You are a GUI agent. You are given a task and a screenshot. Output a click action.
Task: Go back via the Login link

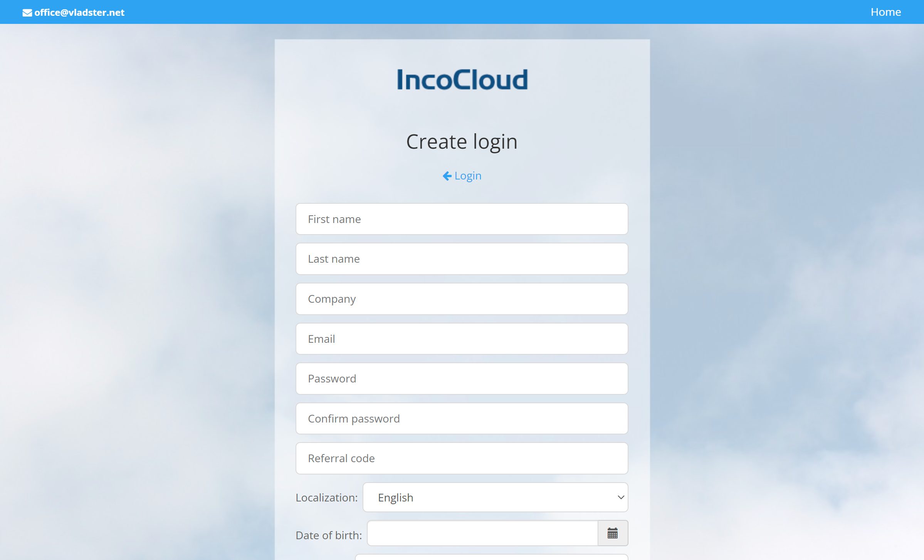[468, 176]
